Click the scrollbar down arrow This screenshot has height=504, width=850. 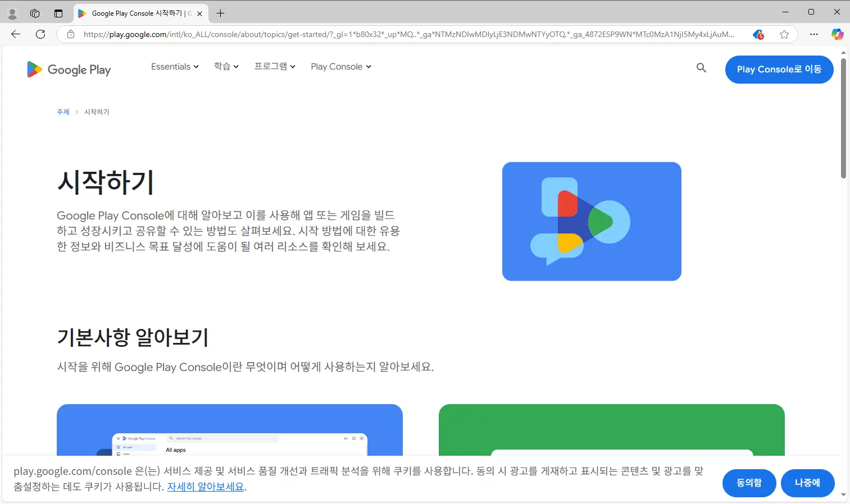pos(843,495)
